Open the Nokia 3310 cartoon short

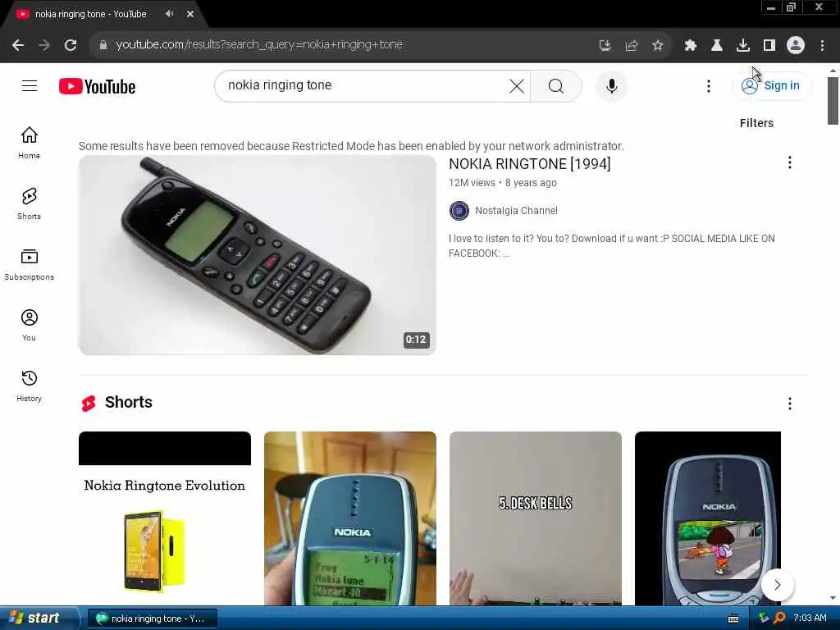pyautogui.click(x=708, y=518)
